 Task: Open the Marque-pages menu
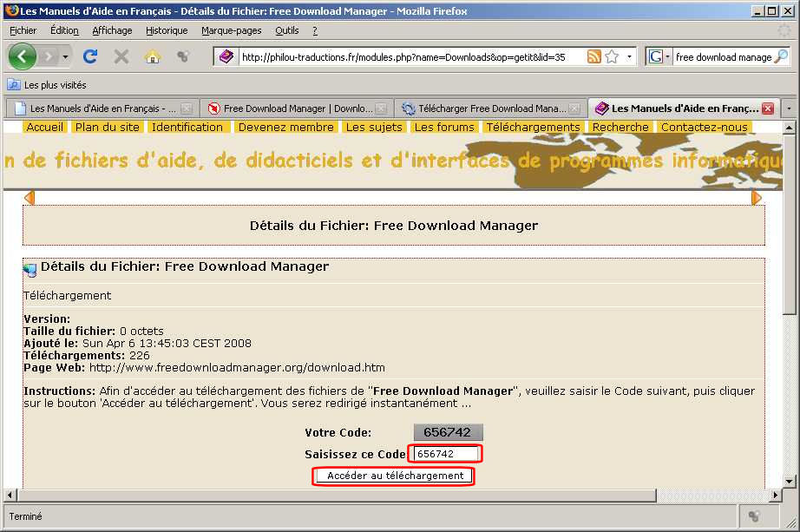click(x=231, y=30)
